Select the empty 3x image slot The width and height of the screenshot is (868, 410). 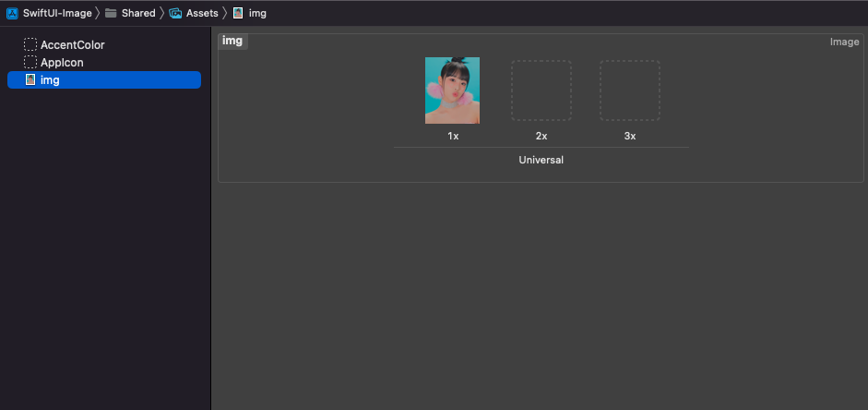pos(630,90)
